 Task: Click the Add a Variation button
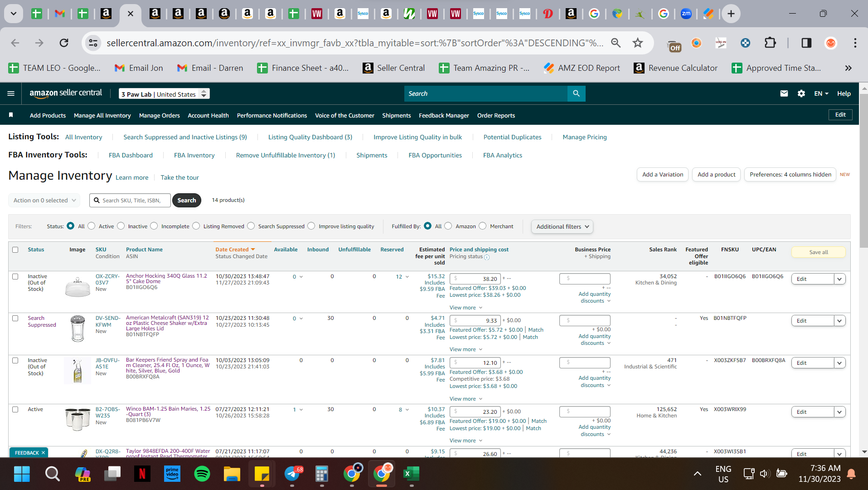(662, 174)
